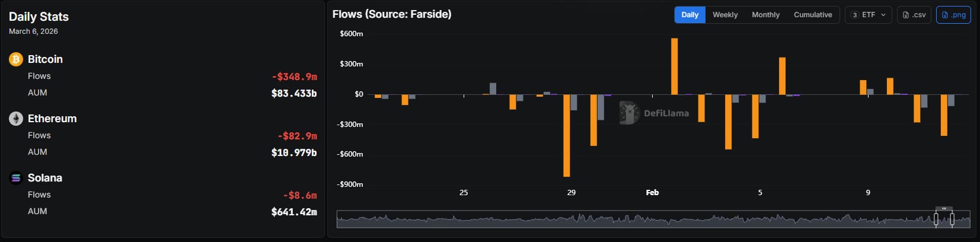Screen dimensions: 980x242
Task: Click the 25 x-axis date label
Action: click(464, 193)
